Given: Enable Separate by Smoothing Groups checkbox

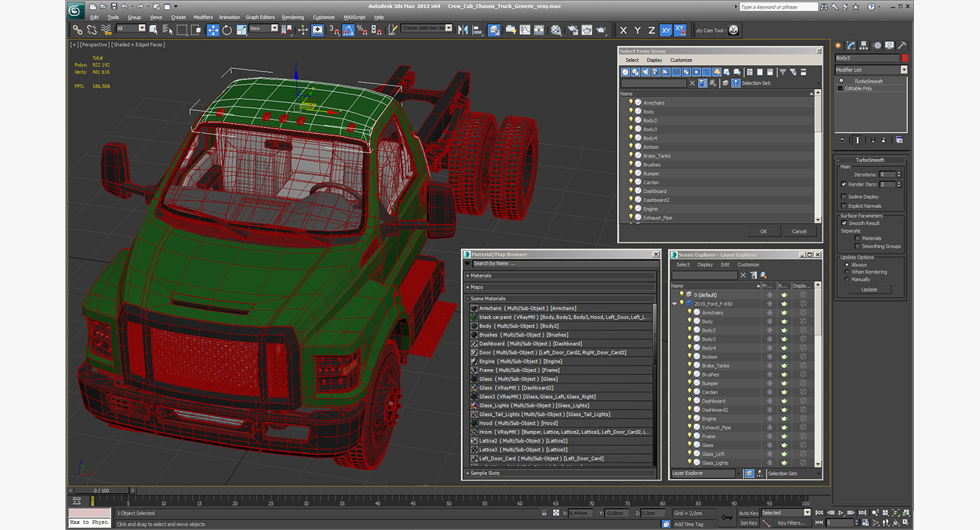Looking at the screenshot, I should [x=857, y=246].
